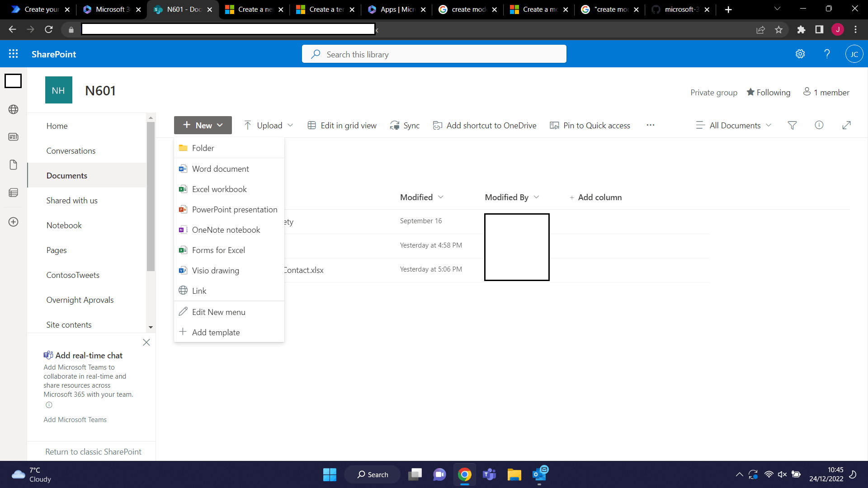Expand the Modified By column header menu
868x488 pixels.
[x=512, y=197]
